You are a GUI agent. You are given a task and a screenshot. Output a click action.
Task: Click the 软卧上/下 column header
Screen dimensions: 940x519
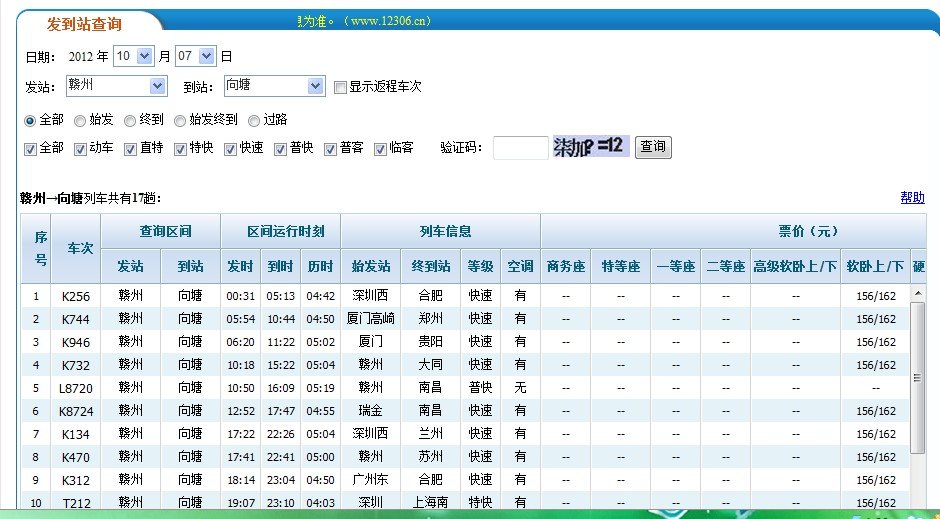click(x=875, y=266)
